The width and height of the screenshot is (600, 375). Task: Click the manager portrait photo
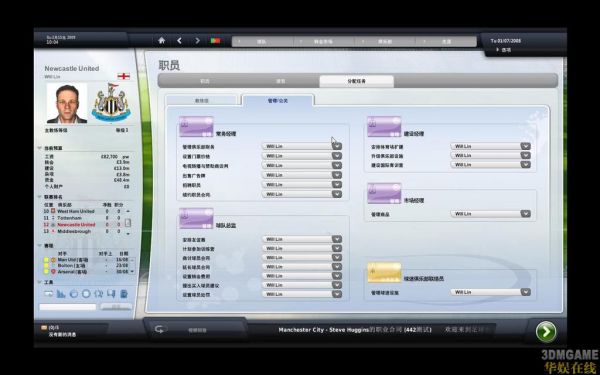(x=67, y=103)
